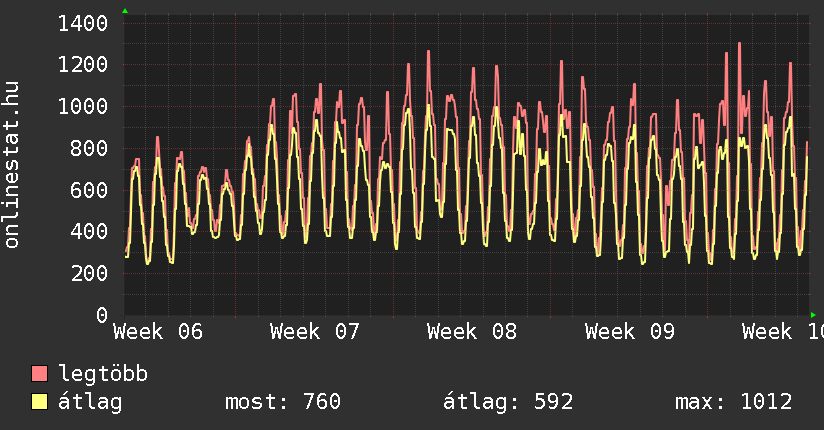This screenshot has height=430, width=824.
Task: Click the most: 760 statistic
Action: [283, 402]
